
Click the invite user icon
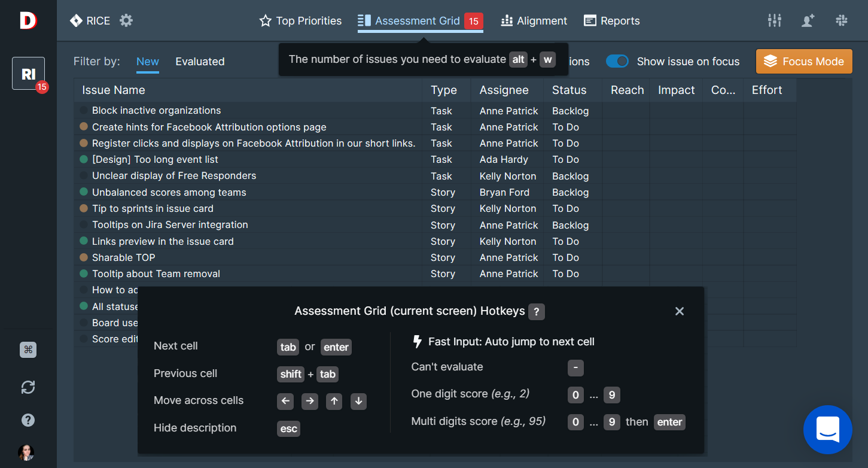coord(808,21)
